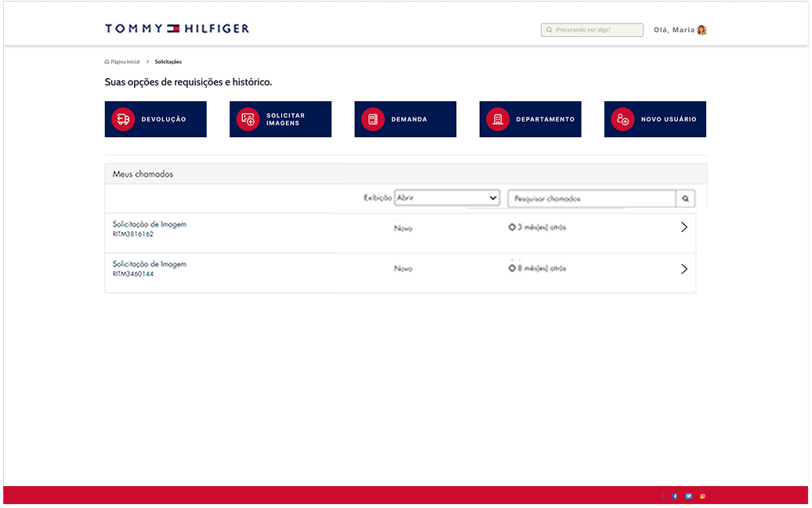
Task: Expand request RITM3460144 chevron arrow
Action: (684, 269)
